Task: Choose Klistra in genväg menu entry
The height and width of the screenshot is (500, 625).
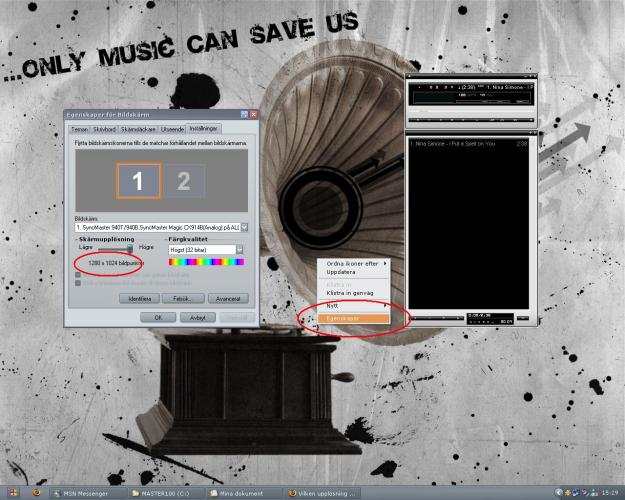Action: pyautogui.click(x=354, y=293)
